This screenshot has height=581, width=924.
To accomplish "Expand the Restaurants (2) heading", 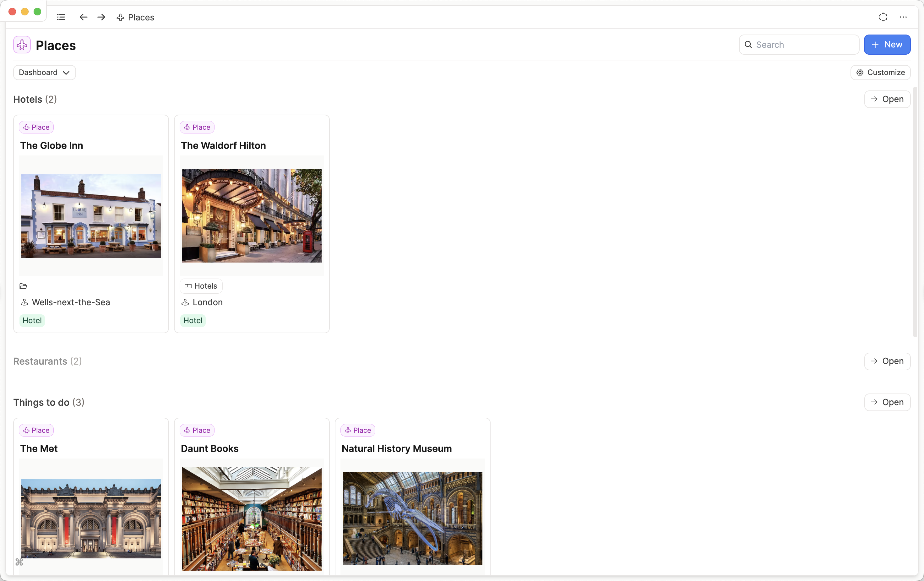I will tap(47, 361).
